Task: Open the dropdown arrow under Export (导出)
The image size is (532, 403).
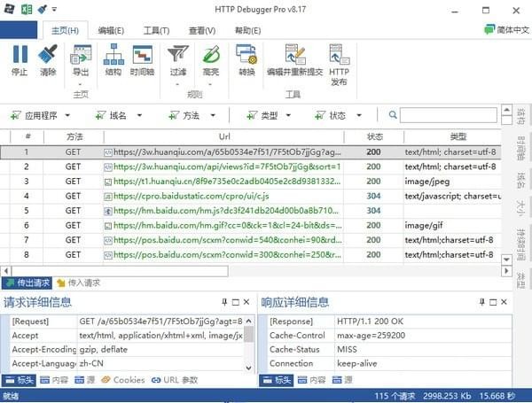Action: pos(81,84)
